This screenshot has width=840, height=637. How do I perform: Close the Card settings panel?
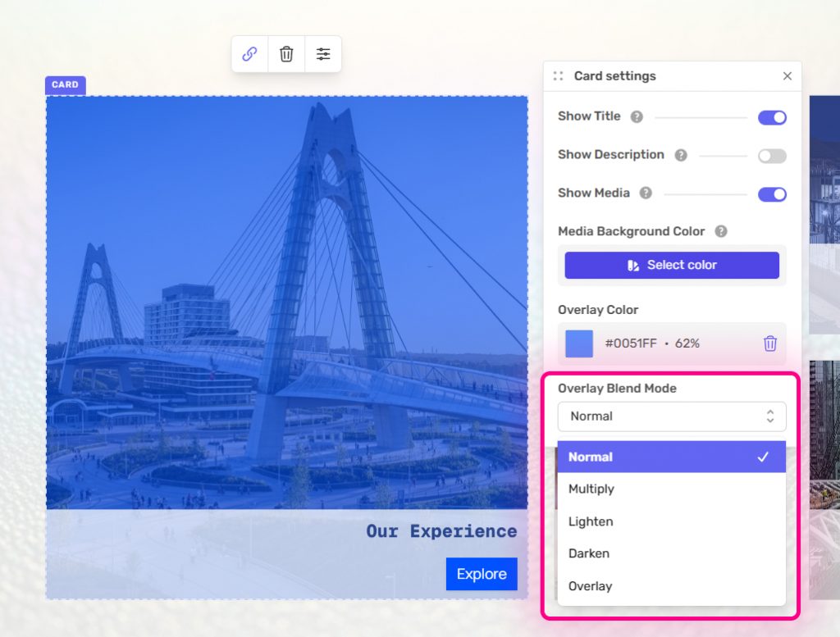coord(787,76)
